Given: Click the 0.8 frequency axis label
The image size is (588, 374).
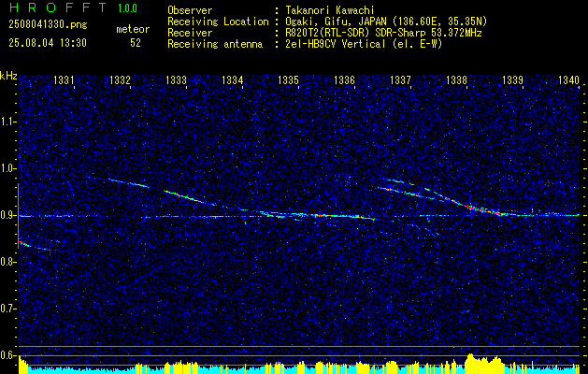Looking at the screenshot, I should coord(7,262).
